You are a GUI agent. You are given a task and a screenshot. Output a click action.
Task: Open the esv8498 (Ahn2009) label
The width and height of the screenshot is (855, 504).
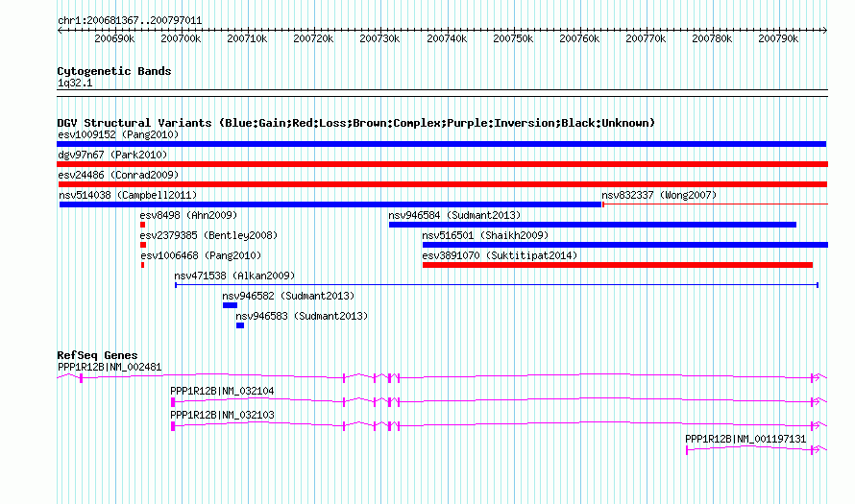188,215
